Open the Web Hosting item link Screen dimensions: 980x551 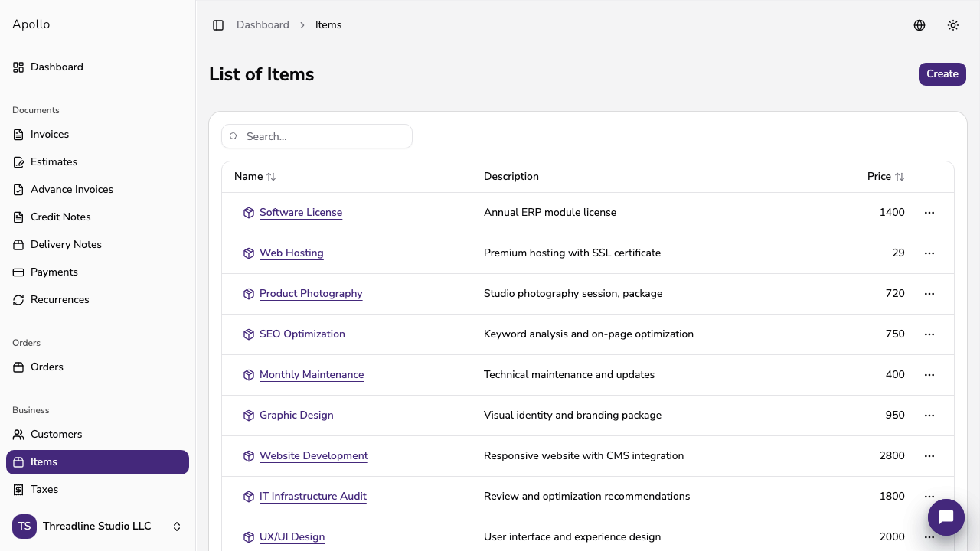(292, 253)
